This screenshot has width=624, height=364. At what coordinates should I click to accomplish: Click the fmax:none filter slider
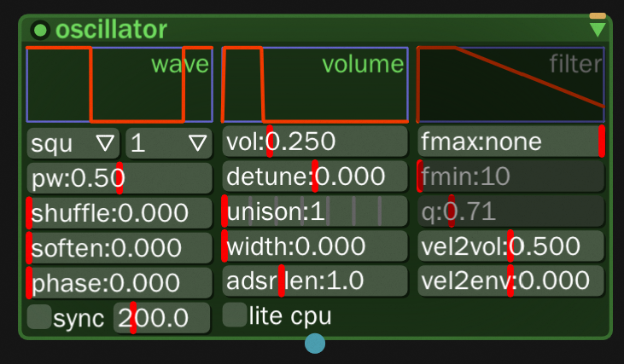click(510, 142)
